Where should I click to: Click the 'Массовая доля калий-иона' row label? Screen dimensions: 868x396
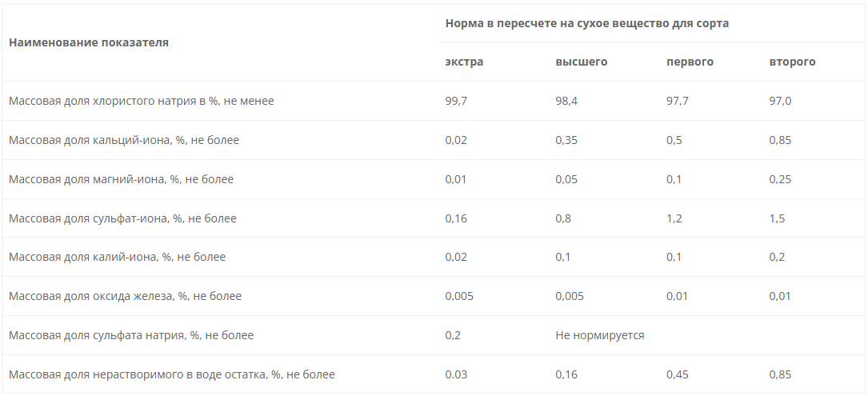118,257
